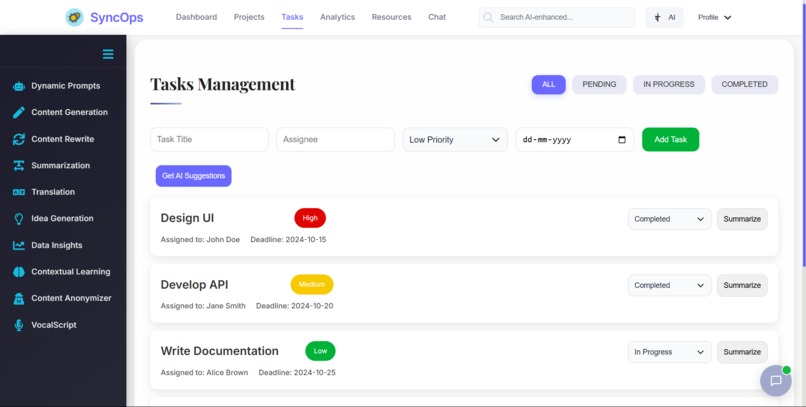This screenshot has width=806, height=407.
Task: Open status dropdown for Write Documentation
Action: click(669, 352)
